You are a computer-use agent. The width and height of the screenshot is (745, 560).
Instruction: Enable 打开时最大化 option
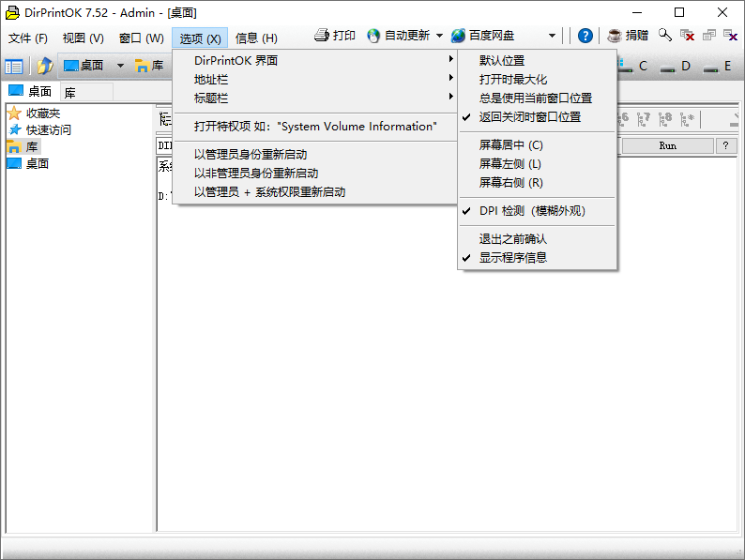coord(538,80)
